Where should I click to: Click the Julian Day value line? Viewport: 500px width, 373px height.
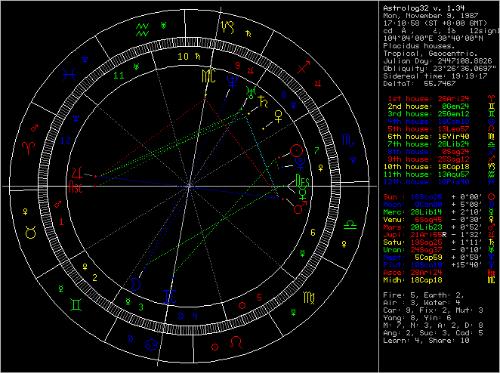click(438, 61)
